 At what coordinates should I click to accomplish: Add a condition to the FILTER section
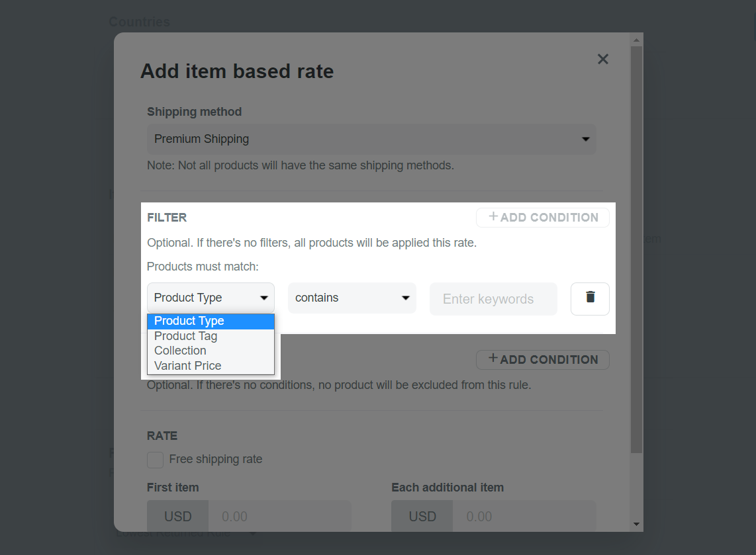click(x=542, y=217)
